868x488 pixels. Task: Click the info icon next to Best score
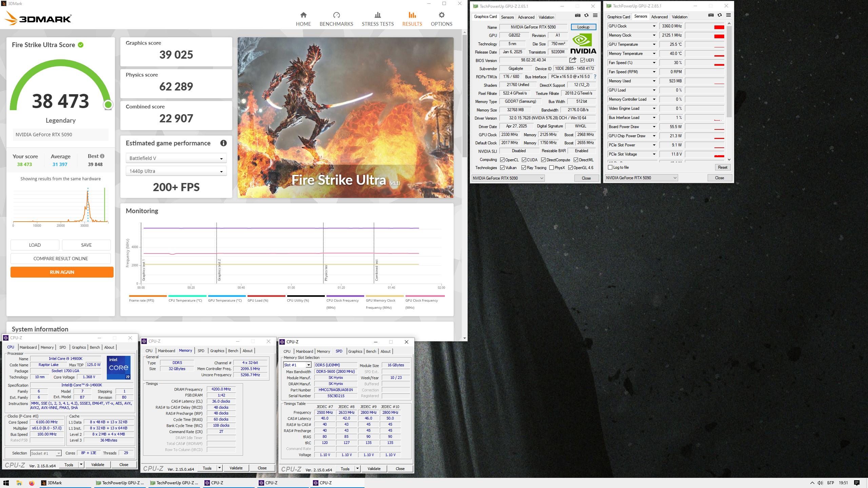(102, 156)
